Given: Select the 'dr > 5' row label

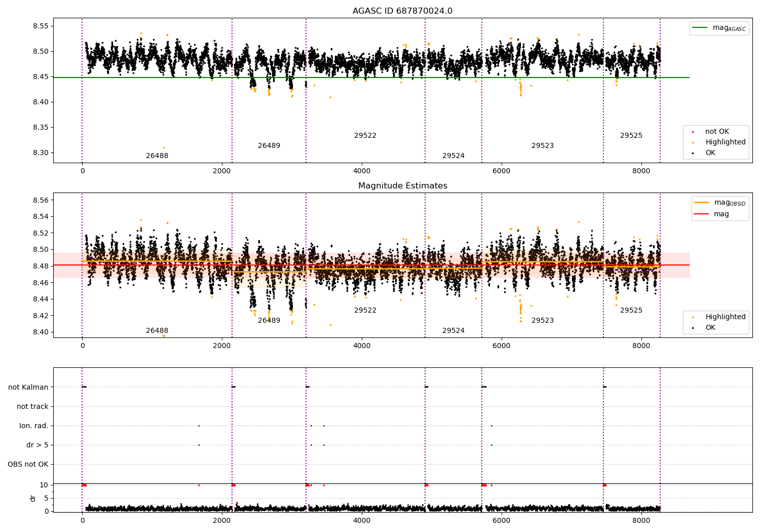Looking at the screenshot, I should tap(37, 445).
